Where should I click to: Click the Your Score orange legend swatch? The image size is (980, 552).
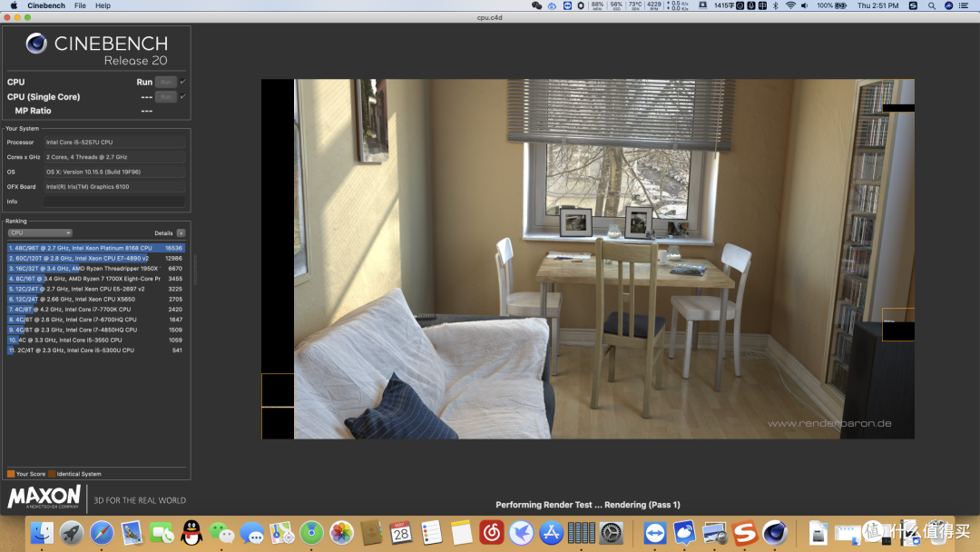11,474
